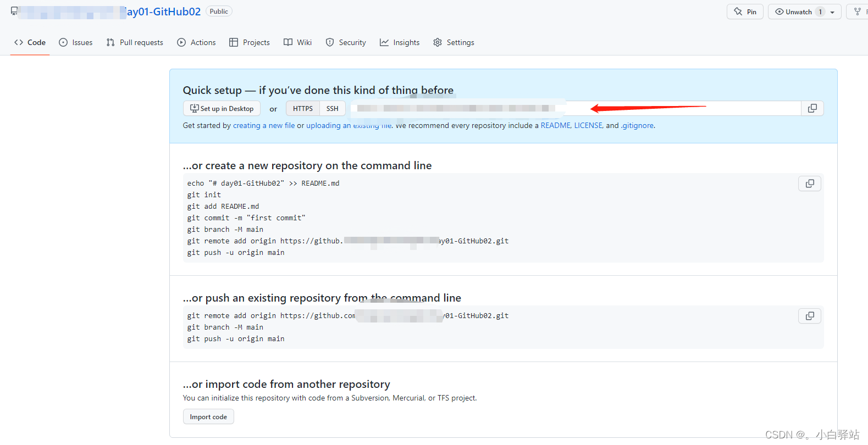
Task: Switch to the Pull requests tab
Action: 135,42
